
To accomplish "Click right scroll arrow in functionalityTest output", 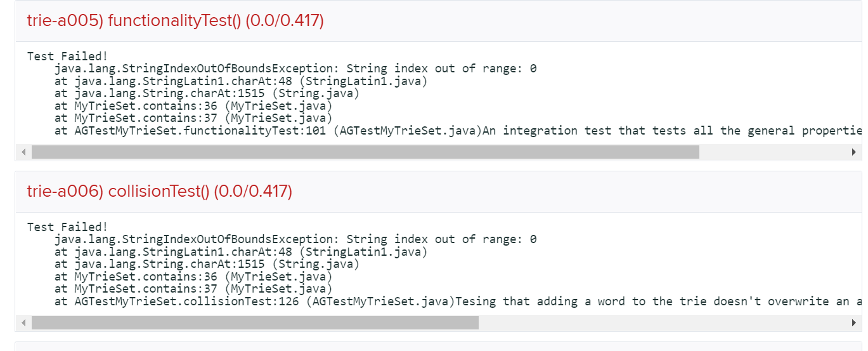I will coord(854,152).
